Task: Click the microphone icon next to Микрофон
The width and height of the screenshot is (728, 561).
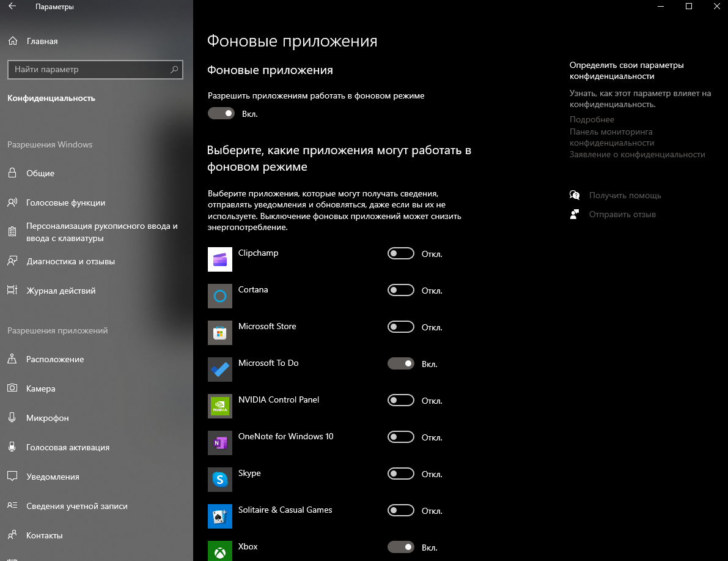Action: (x=13, y=417)
